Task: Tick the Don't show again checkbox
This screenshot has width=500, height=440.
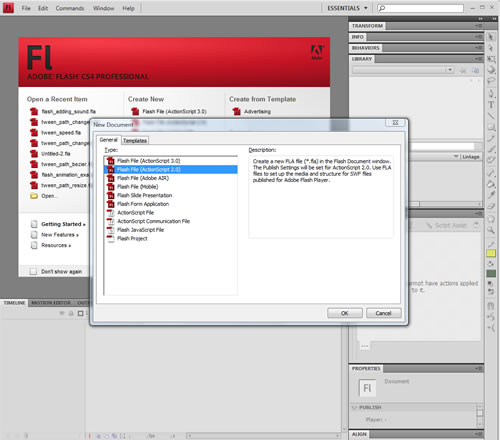Action: pyautogui.click(x=33, y=271)
